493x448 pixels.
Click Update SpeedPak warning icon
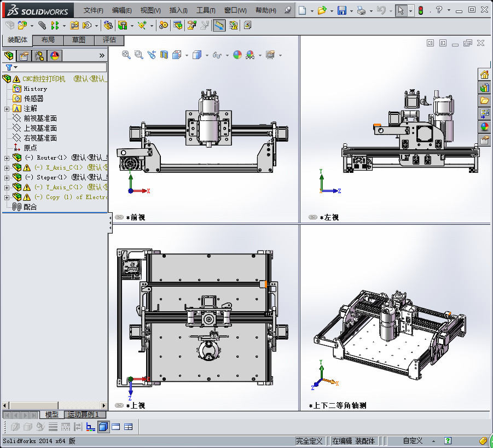(x=233, y=25)
